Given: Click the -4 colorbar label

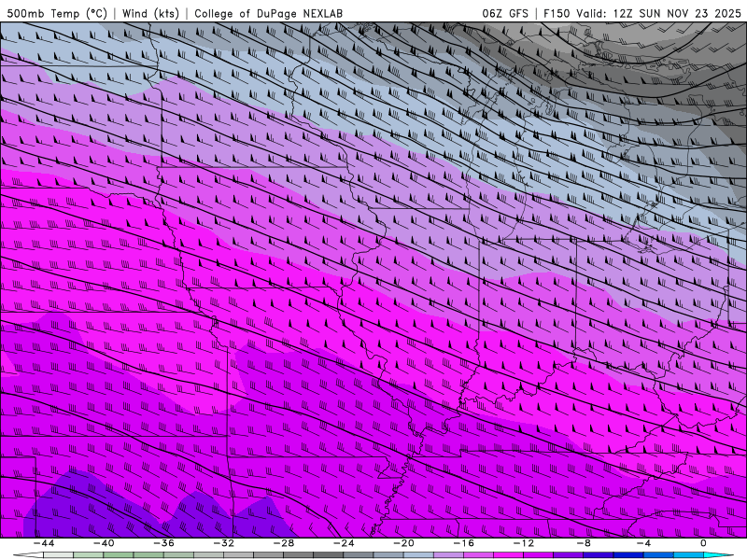Looking at the screenshot, I should click(644, 543).
